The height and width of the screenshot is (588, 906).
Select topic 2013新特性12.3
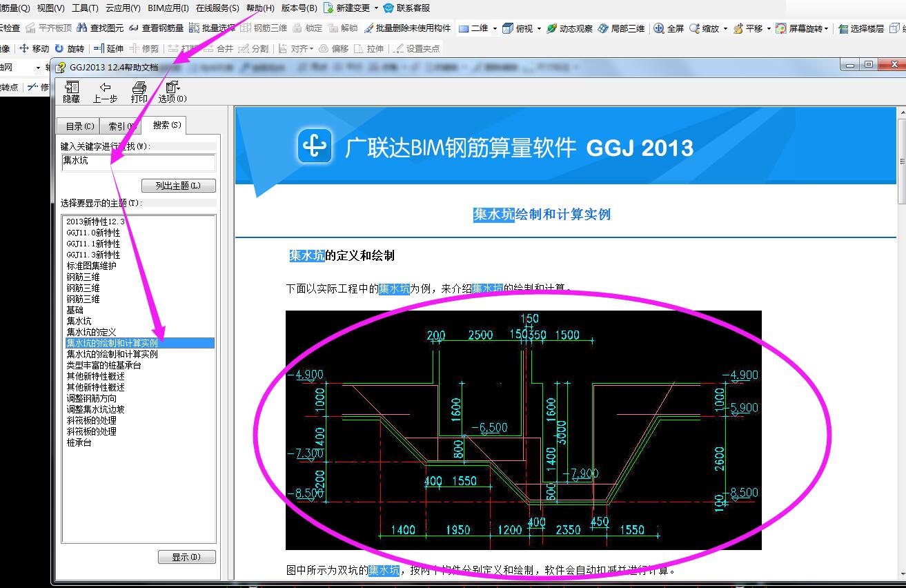pos(95,222)
